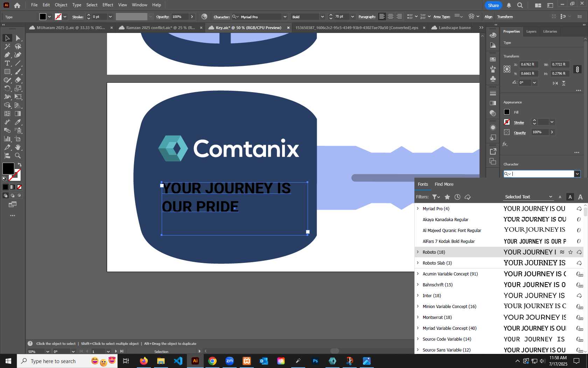This screenshot has width=588, height=368.
Task: Open the Illustrator Home screen
Action: [x=17, y=5]
